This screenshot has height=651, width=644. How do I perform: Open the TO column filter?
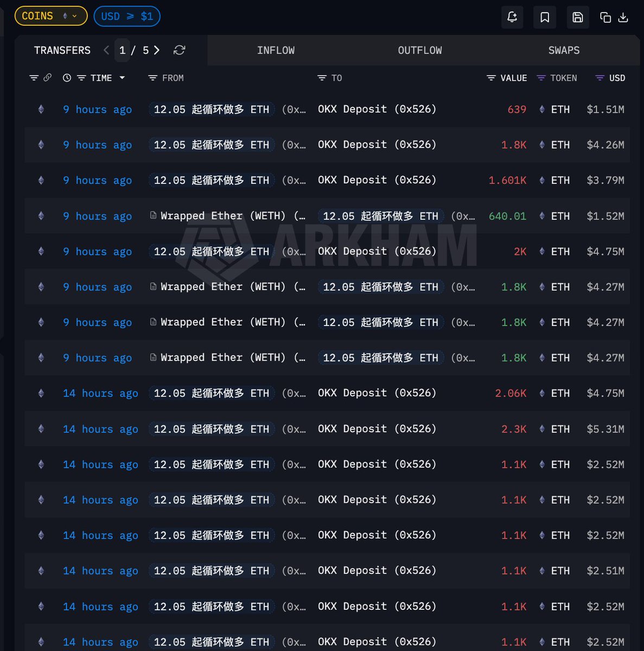click(322, 78)
